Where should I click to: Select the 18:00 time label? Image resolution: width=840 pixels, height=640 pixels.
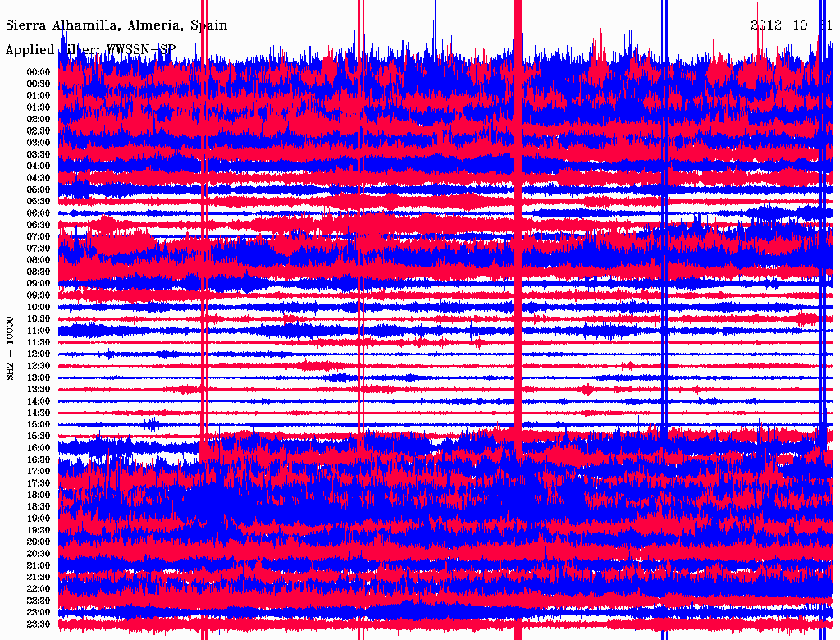click(x=38, y=496)
